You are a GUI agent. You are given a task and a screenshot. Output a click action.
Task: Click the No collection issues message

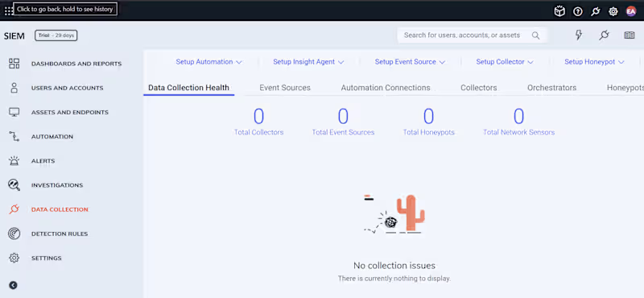coord(394,266)
